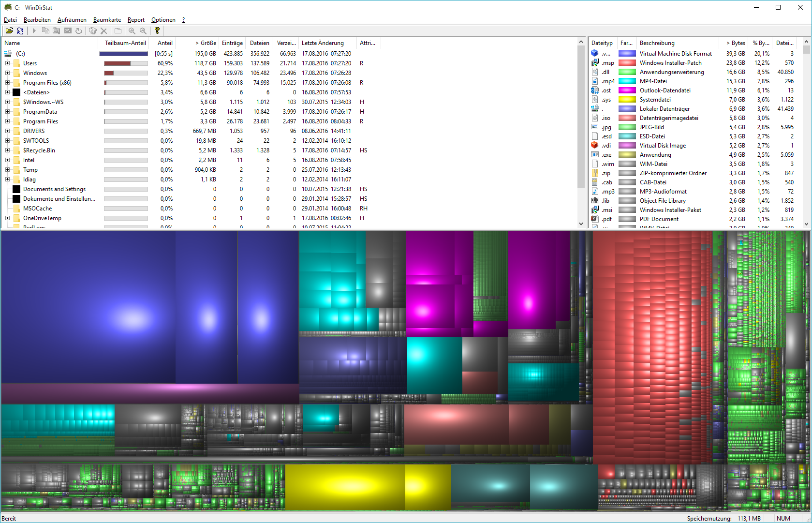Click the large yellow block in the treemap
The image size is (812, 523).
(344, 486)
